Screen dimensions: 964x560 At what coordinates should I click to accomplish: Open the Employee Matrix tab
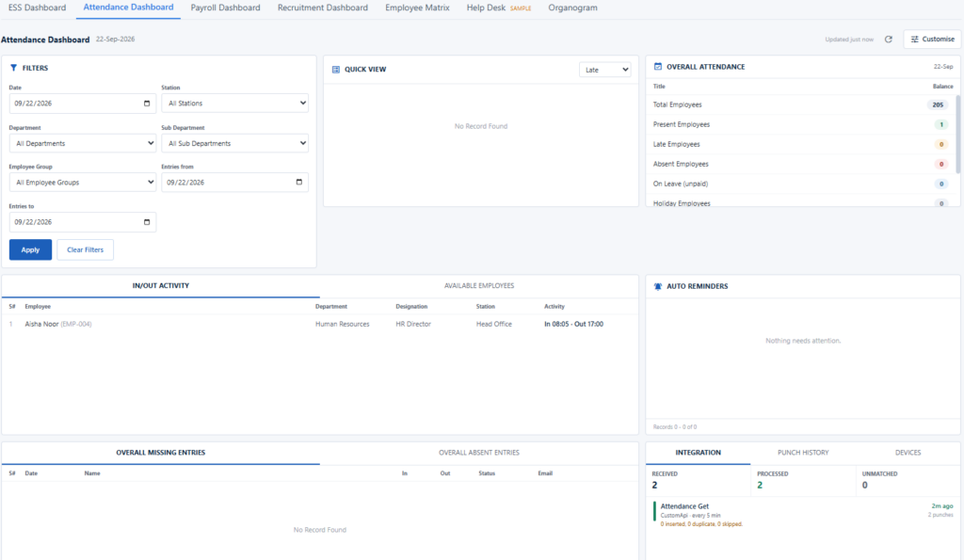(417, 8)
